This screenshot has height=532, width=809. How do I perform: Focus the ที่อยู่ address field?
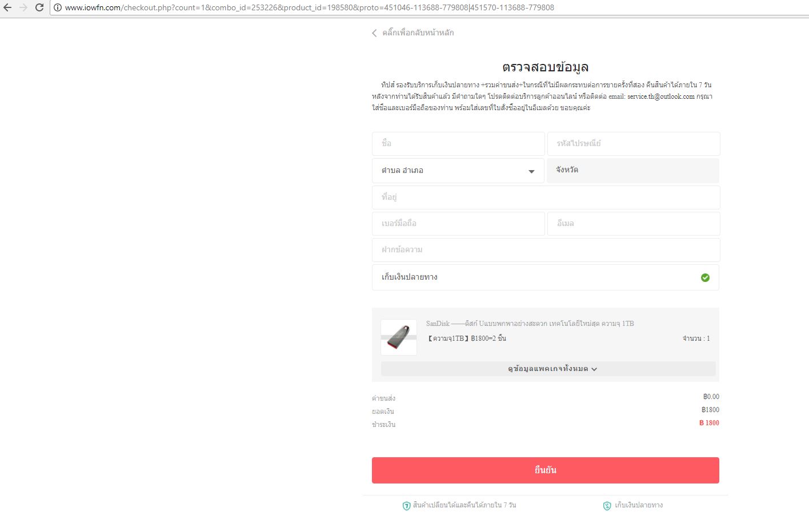tap(545, 198)
